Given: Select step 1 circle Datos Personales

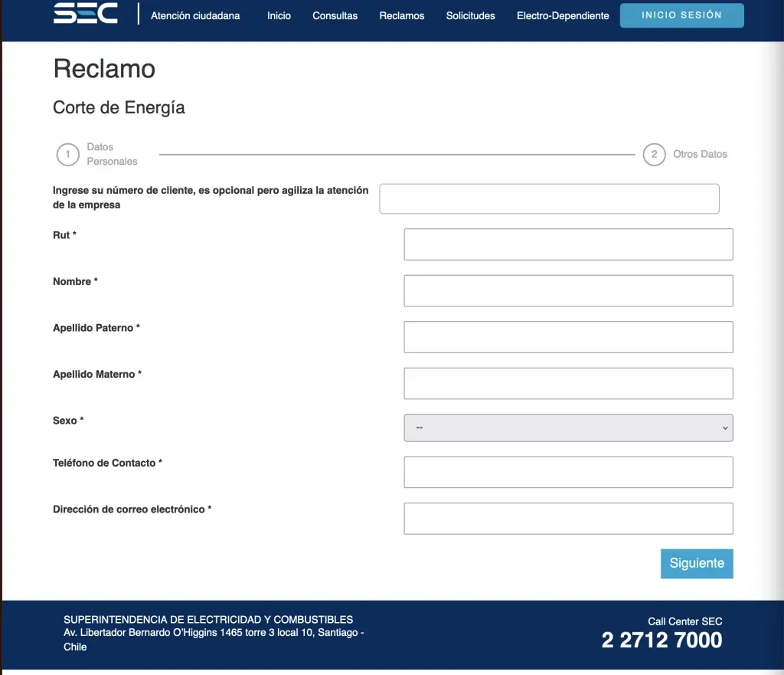Looking at the screenshot, I should click(x=67, y=155).
